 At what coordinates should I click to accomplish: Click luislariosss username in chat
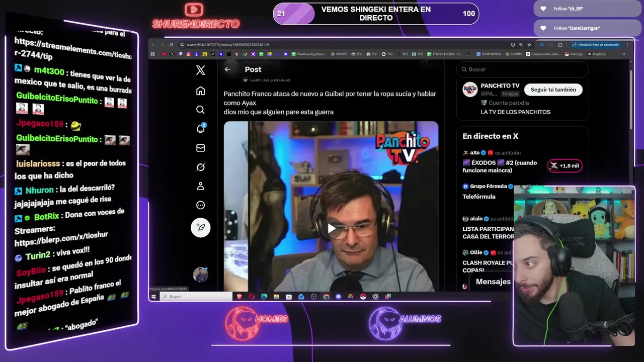point(38,164)
